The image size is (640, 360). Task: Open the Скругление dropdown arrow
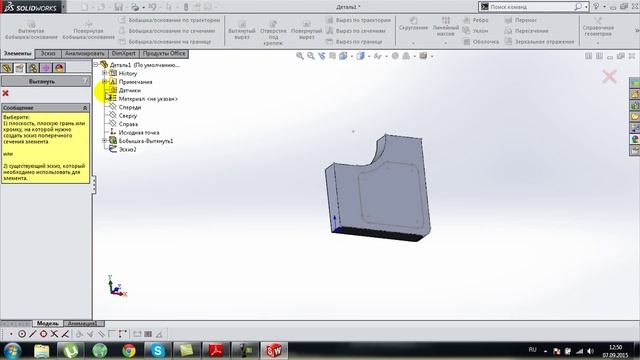(x=413, y=43)
